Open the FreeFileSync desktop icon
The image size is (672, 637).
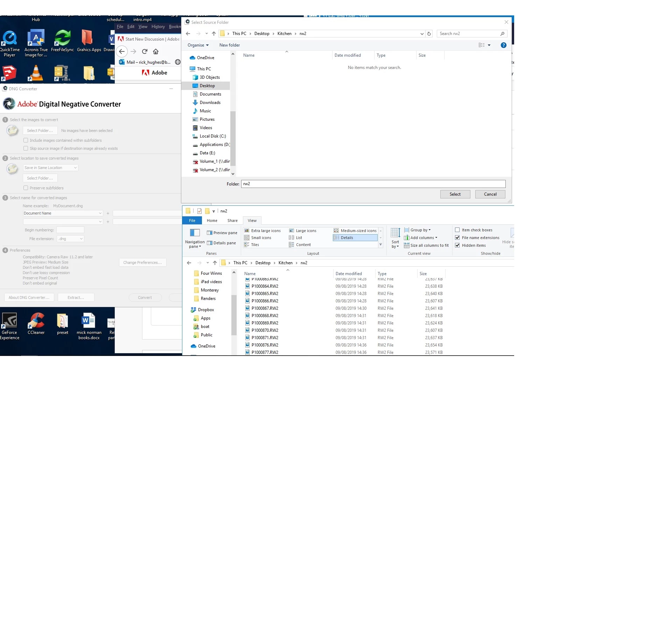[x=62, y=38]
